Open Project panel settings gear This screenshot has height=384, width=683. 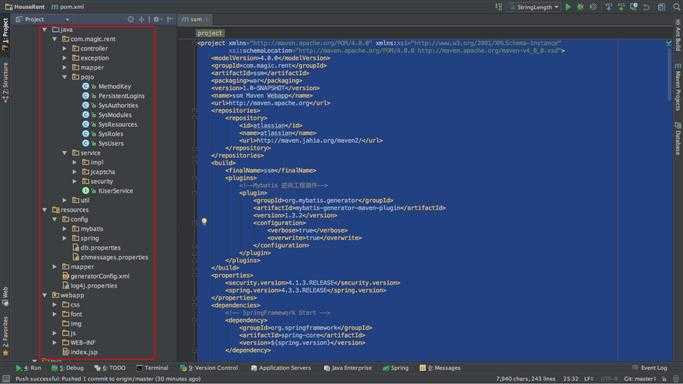(156, 20)
